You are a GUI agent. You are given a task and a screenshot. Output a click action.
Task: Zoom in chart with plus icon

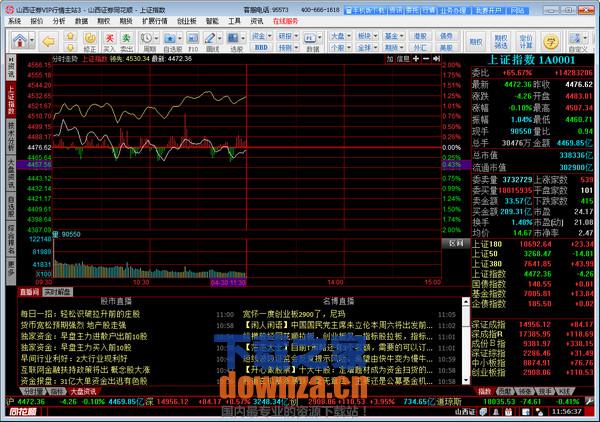[416, 59]
